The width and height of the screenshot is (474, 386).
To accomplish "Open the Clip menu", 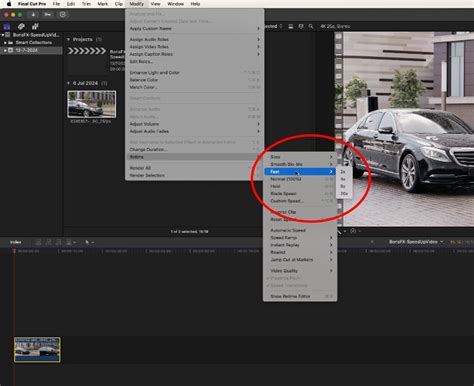I will click(x=119, y=4).
